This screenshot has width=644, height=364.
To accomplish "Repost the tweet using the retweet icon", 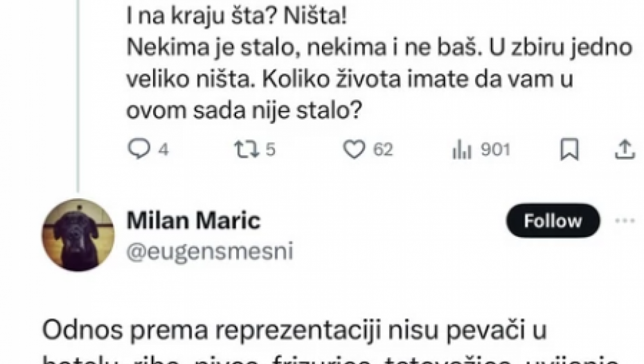I will [247, 150].
